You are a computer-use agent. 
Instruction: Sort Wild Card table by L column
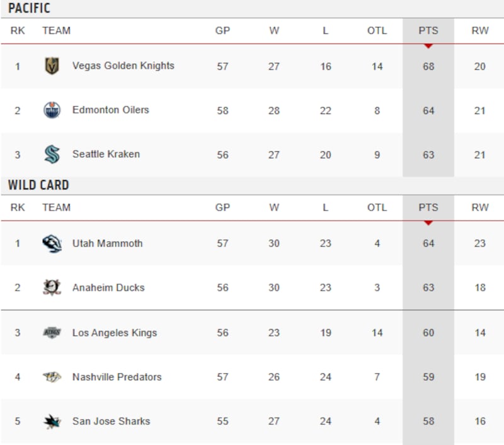pos(325,207)
